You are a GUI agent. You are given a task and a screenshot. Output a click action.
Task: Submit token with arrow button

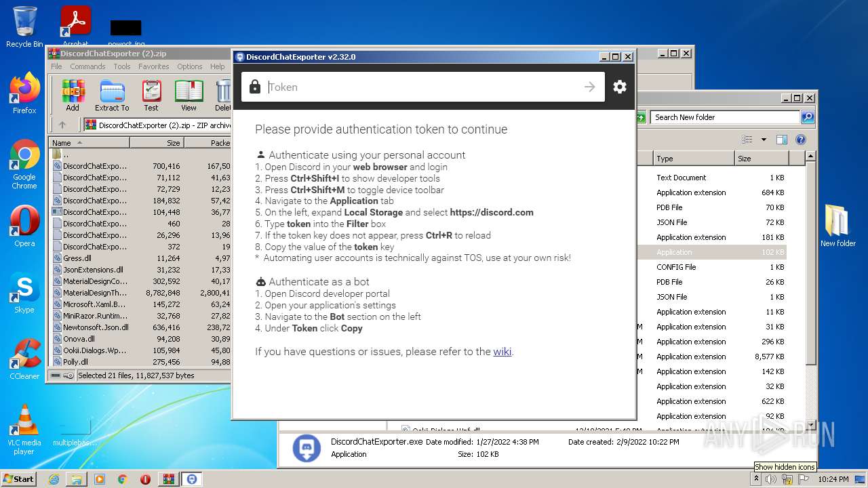click(589, 87)
